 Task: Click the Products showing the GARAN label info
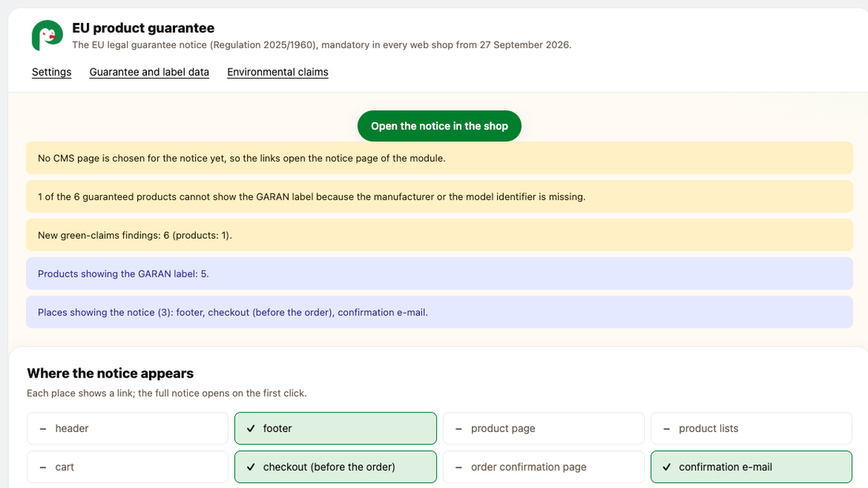pos(440,274)
